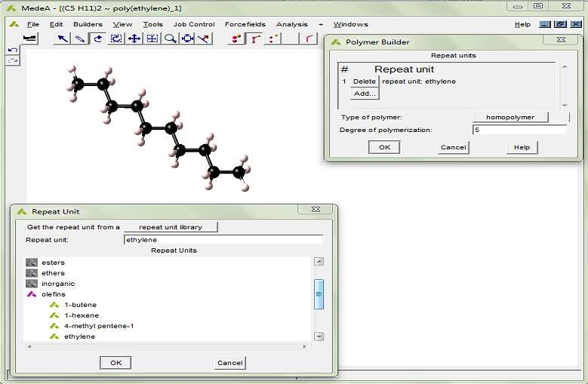Choose the dots display style icon
Screen dimensions: 588x384
[x=272, y=38]
